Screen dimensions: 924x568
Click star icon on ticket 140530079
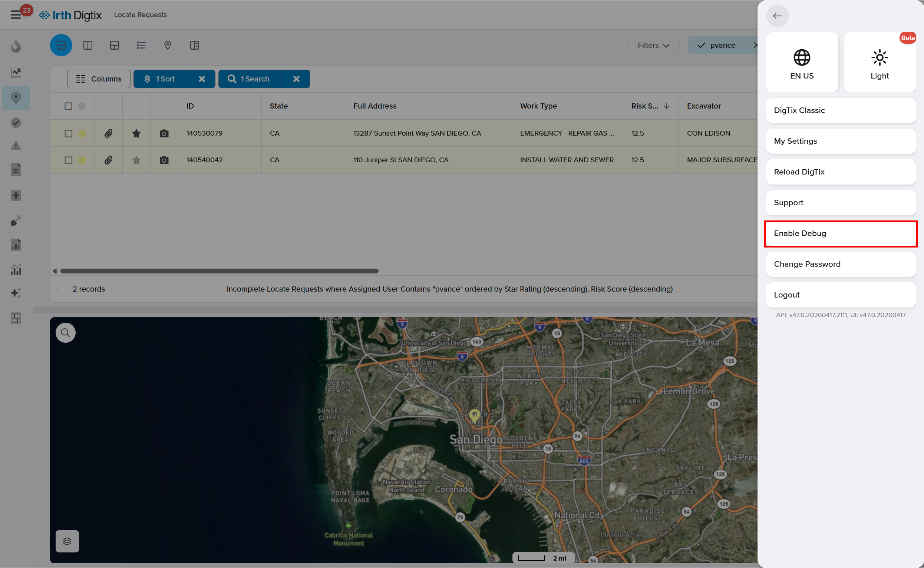coord(136,133)
